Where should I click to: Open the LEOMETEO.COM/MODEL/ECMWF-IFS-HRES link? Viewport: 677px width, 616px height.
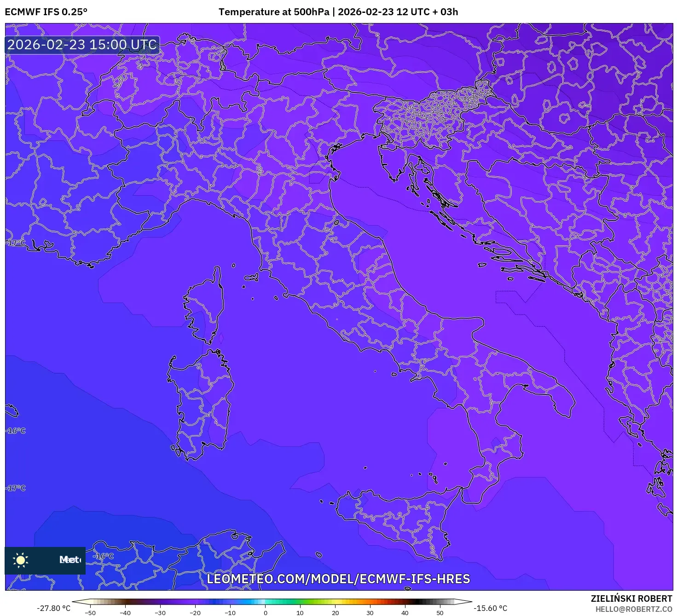pyautogui.click(x=339, y=579)
